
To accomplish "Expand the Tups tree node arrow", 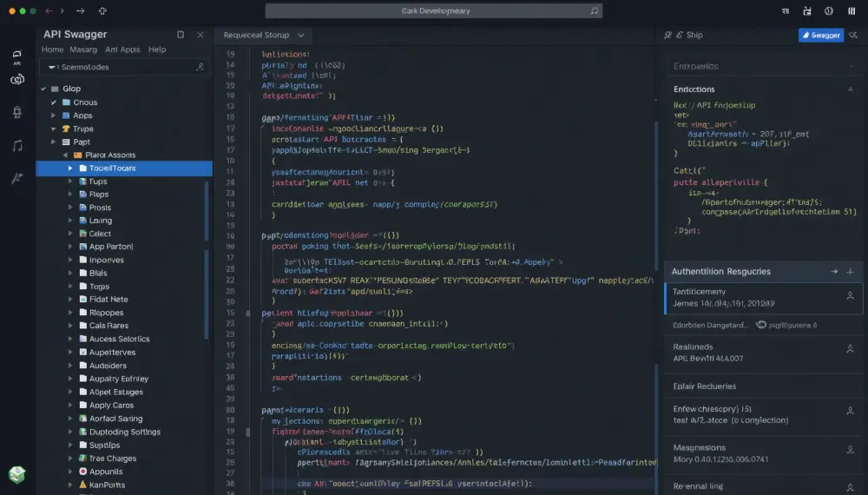I will click(70, 181).
